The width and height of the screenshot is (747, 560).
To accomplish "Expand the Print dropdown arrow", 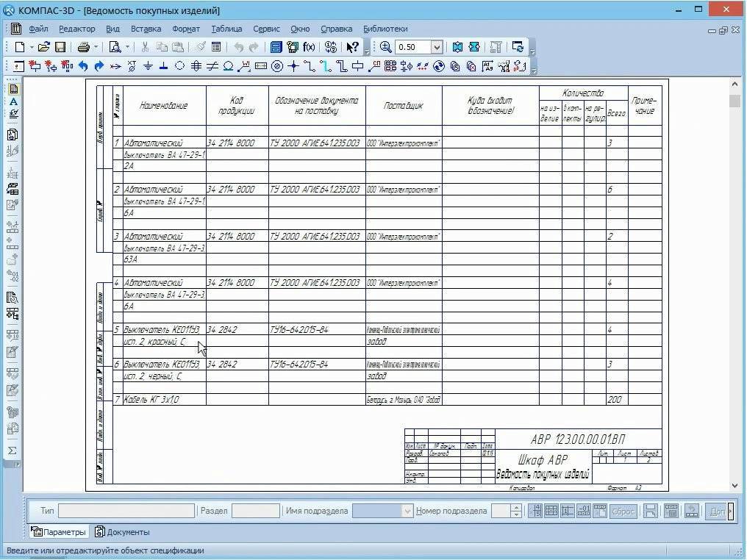I will click(96, 47).
